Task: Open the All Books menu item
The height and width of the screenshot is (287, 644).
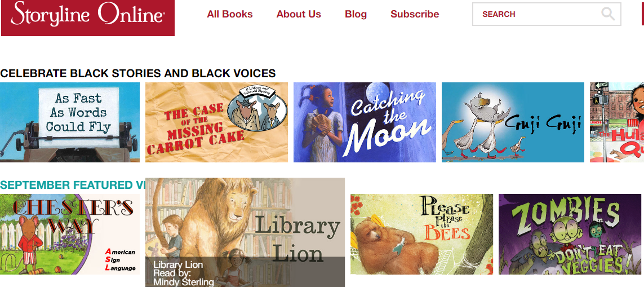Action: (x=229, y=14)
